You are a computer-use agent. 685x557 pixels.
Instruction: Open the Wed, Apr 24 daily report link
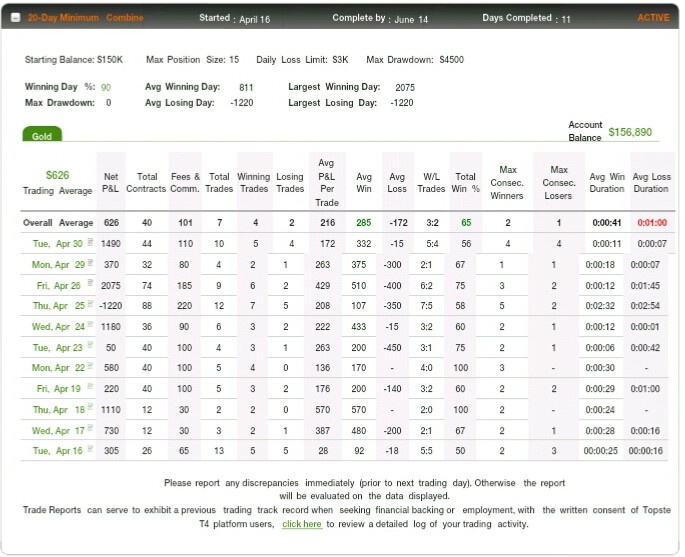coord(58,327)
